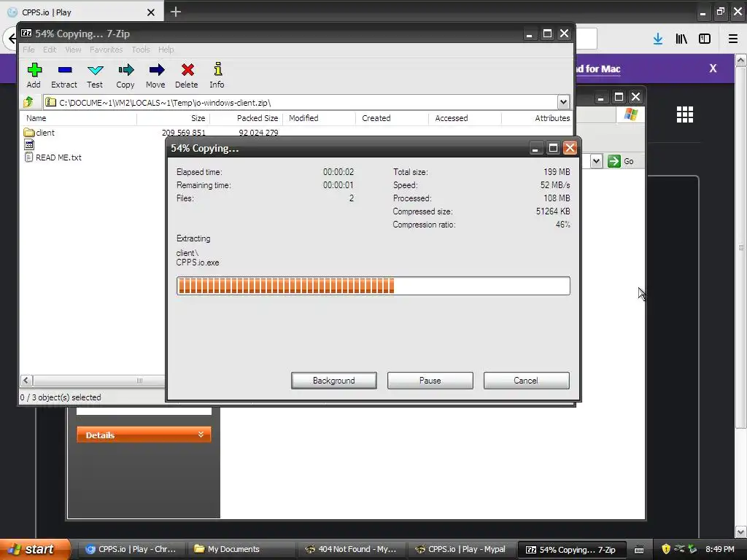This screenshot has height=560, width=747.
Task: Close the 54% Copying dialog
Action: point(570,148)
